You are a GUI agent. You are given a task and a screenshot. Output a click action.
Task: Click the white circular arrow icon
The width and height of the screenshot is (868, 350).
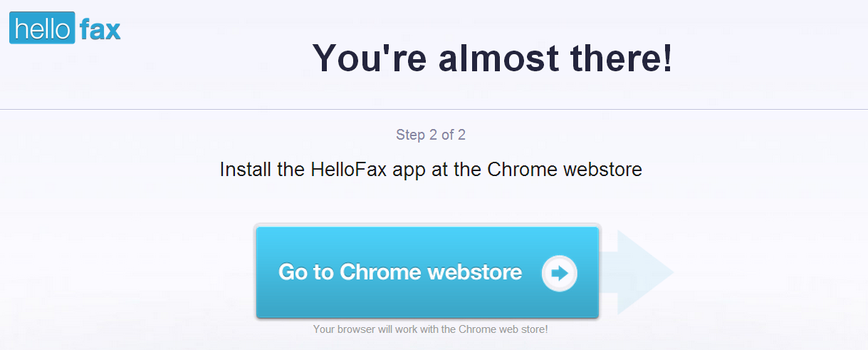tap(559, 273)
